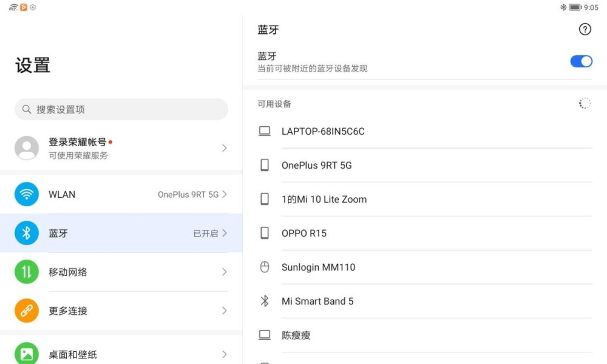Tap the chevron next to 已开启
This screenshot has height=364, width=607.
tap(224, 233)
